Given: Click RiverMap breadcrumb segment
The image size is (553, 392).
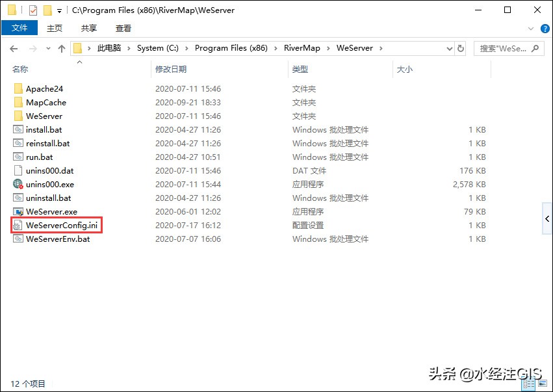Looking at the screenshot, I should click(x=302, y=48).
